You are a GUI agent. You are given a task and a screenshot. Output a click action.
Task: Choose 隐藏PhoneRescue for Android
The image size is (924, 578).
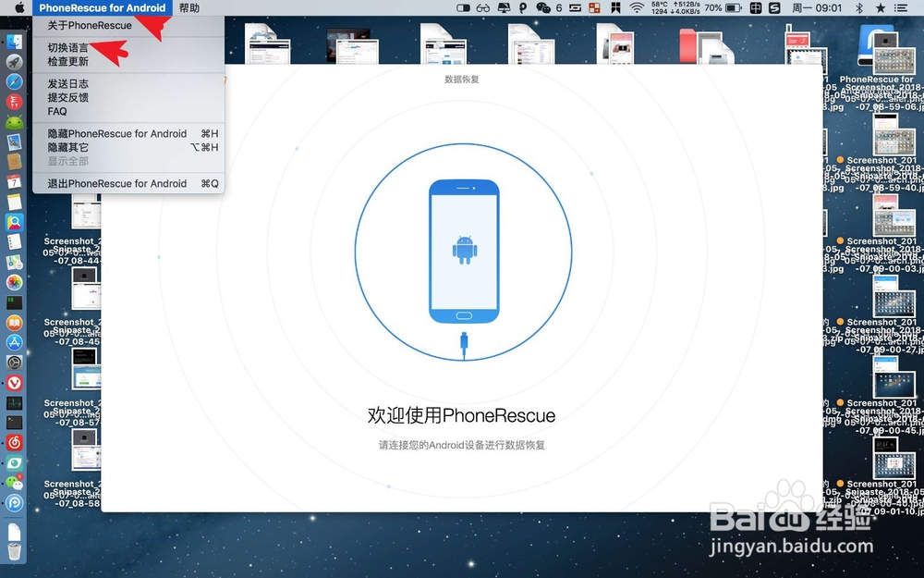point(128,133)
